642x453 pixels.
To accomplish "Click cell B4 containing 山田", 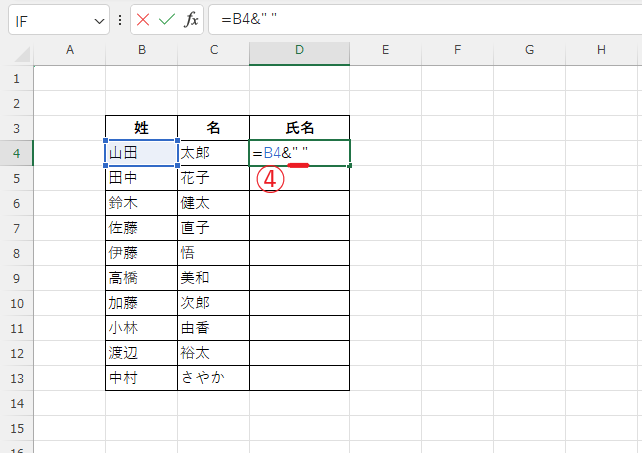I will (141, 152).
